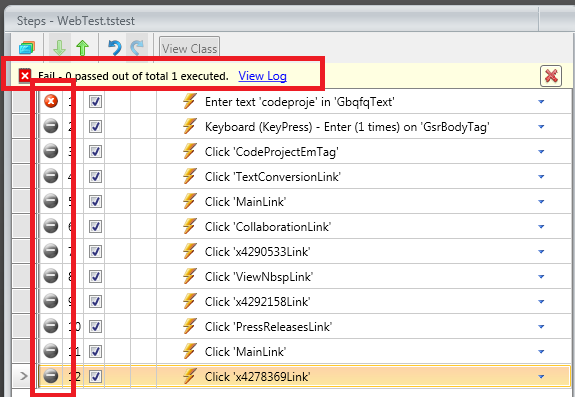575x397 pixels.
Task: Click the View Class button
Action: pos(190,48)
